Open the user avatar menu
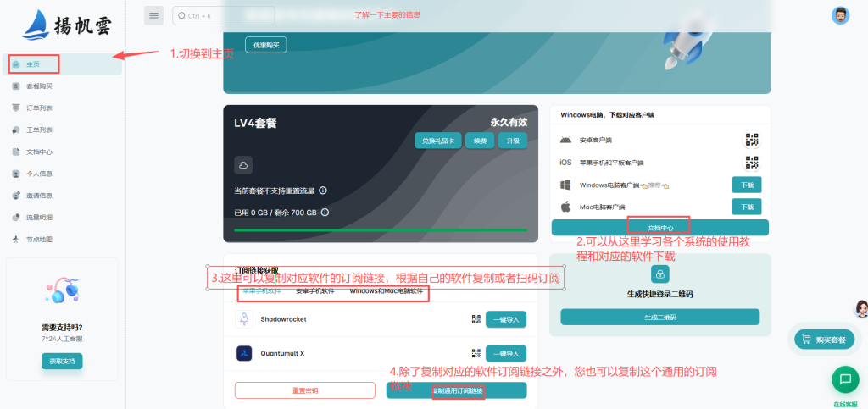Viewport: 868px width, 409px height. tap(840, 16)
